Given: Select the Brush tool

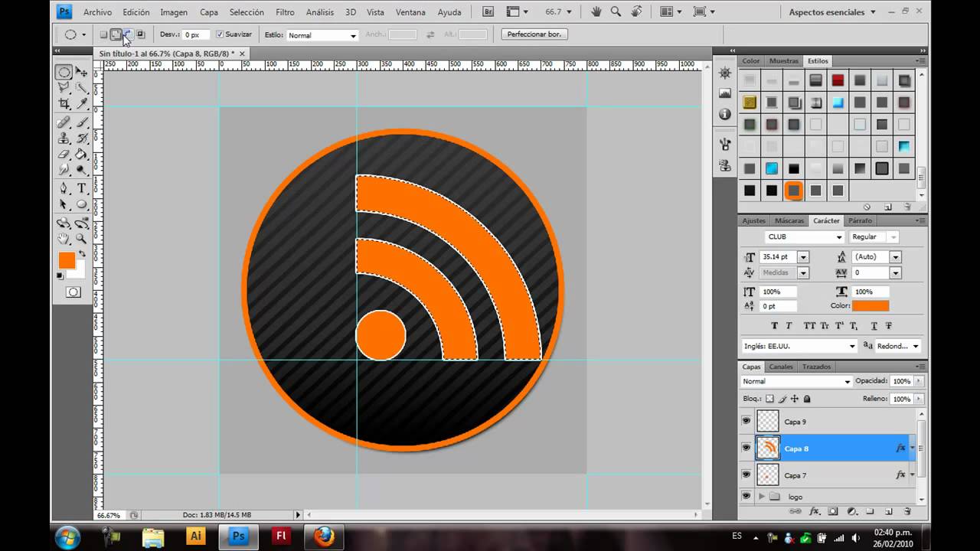Looking at the screenshot, I should click(x=81, y=123).
